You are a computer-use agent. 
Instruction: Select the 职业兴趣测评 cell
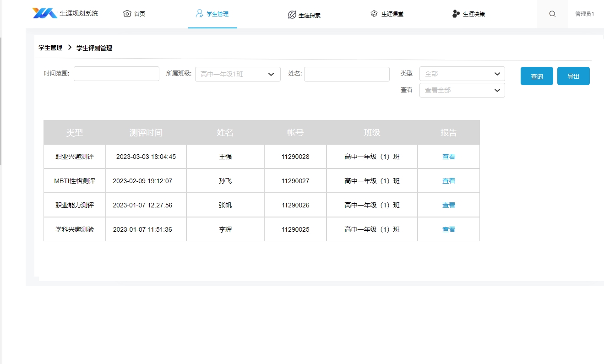point(75,157)
